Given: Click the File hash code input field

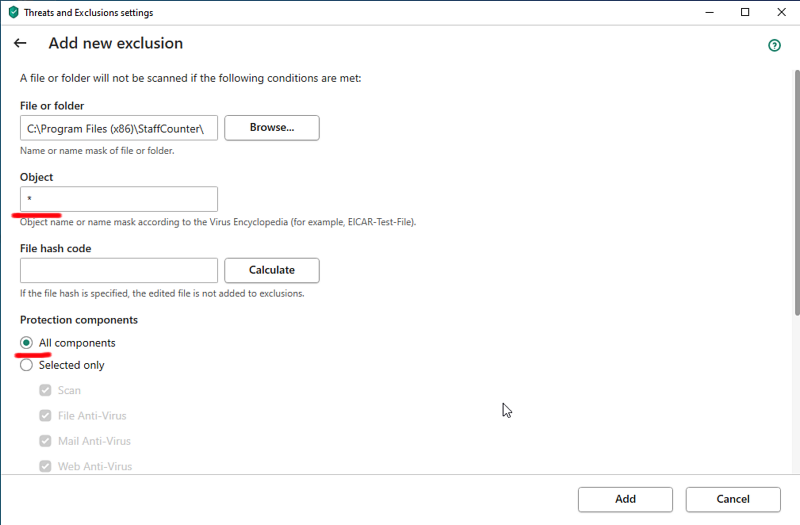Looking at the screenshot, I should click(x=119, y=270).
